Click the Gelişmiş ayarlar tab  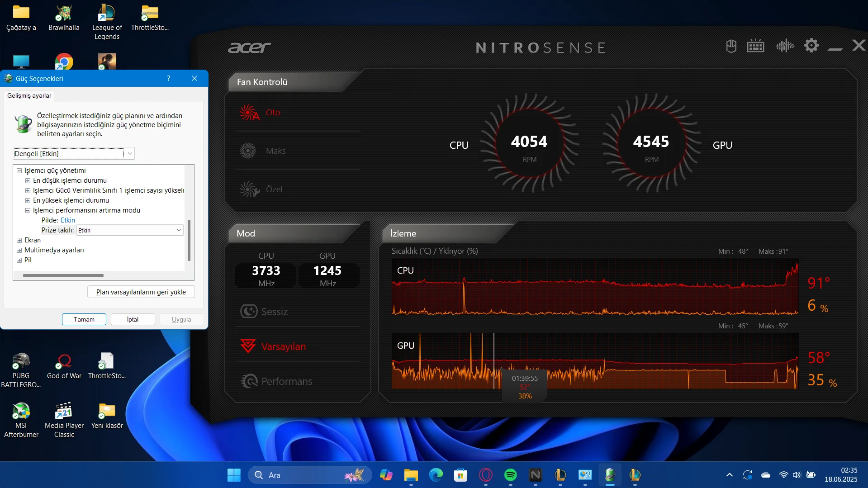click(x=29, y=96)
